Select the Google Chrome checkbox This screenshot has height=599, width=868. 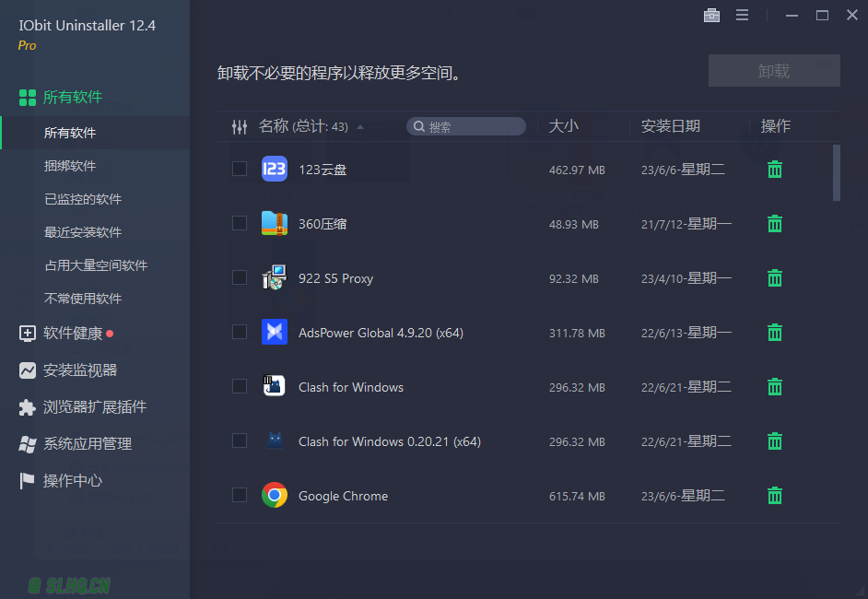(x=240, y=495)
